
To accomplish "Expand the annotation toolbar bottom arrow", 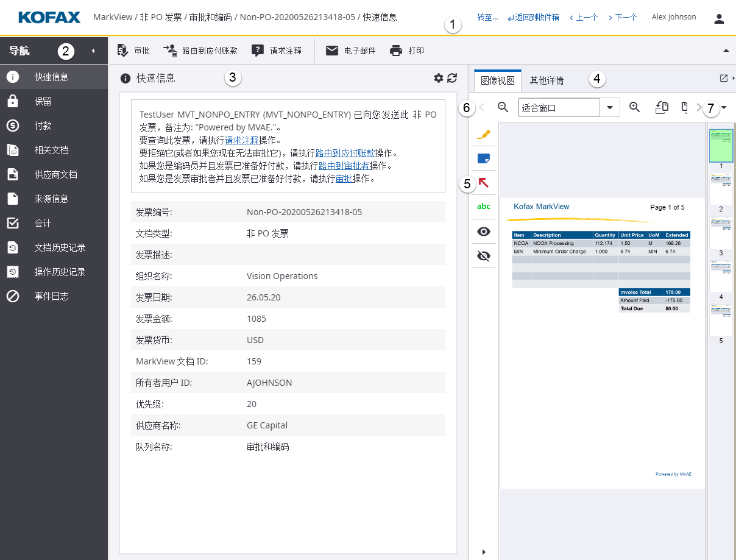I will tap(484, 552).
